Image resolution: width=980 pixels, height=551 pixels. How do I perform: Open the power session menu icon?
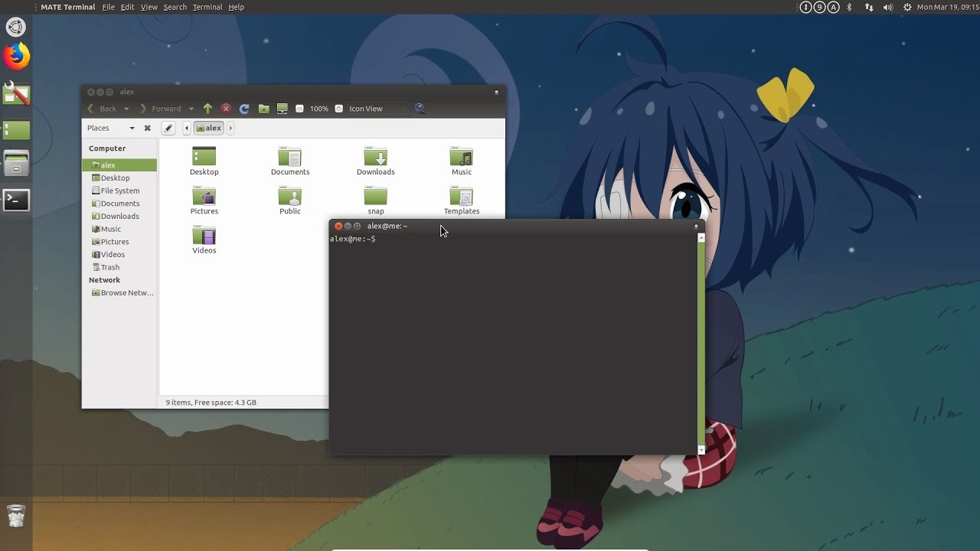[907, 7]
